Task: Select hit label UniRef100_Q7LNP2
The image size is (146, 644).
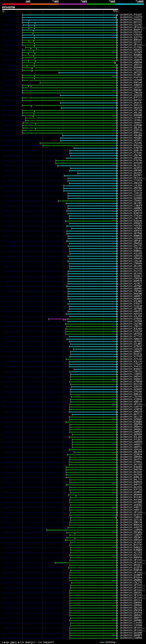Action: (131, 344)
